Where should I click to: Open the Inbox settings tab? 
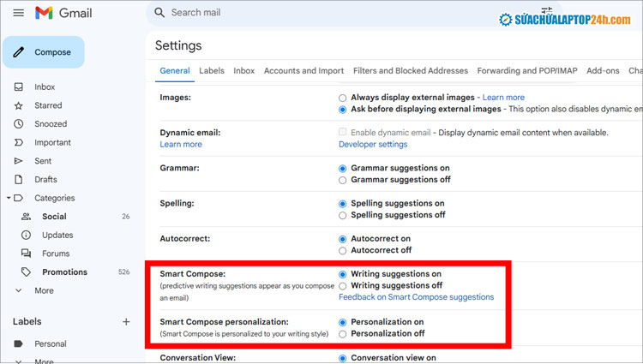[x=244, y=71]
